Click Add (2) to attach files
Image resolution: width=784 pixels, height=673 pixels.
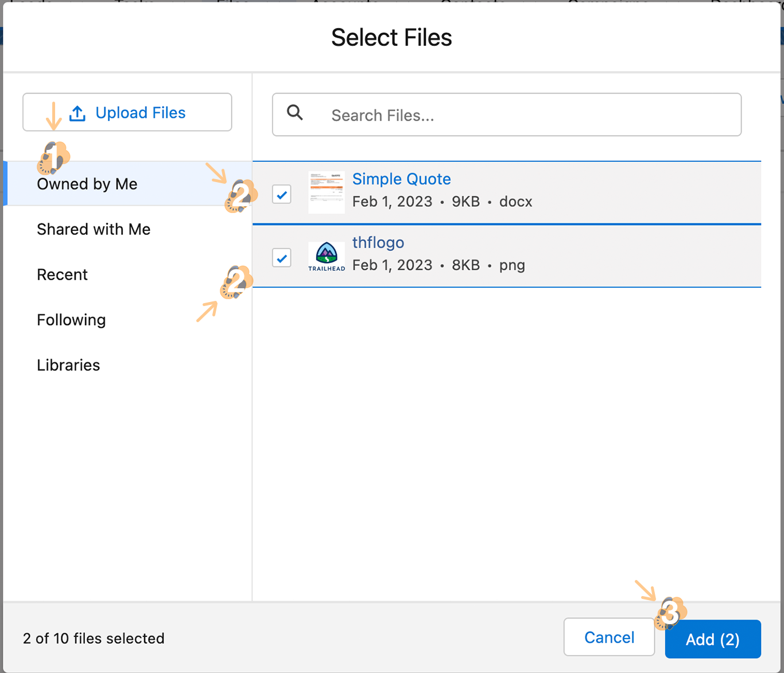(x=712, y=639)
